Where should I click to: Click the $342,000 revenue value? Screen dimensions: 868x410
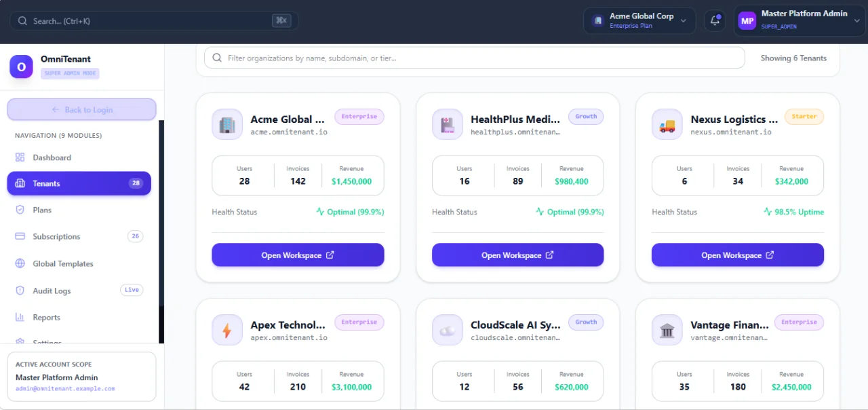791,181
